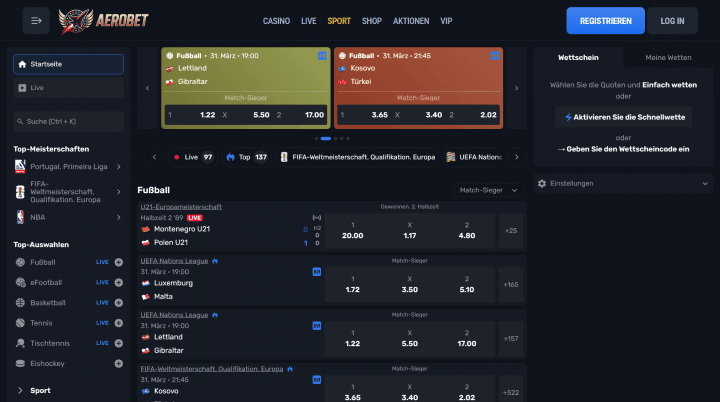Expand Portugal Primeira Liga in sidebar
720x402 pixels.
click(119, 166)
